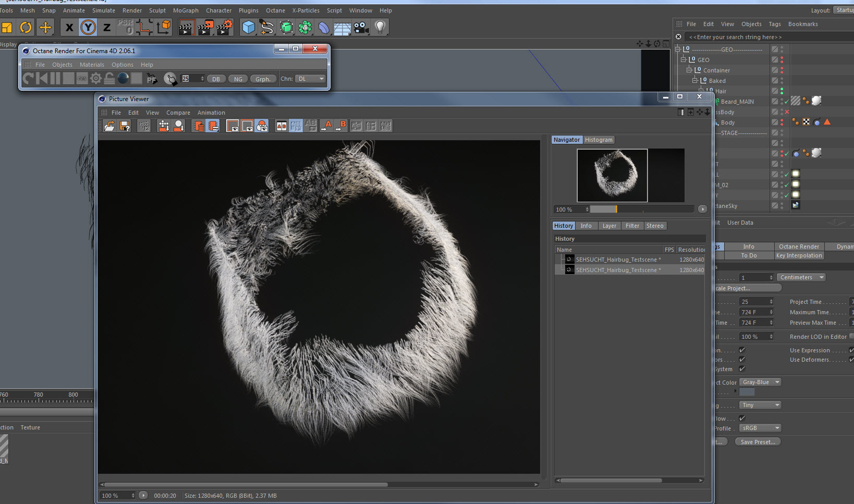Viewport: 854px width, 504px height.
Task: Open the MoGraph menu
Action: (186, 10)
